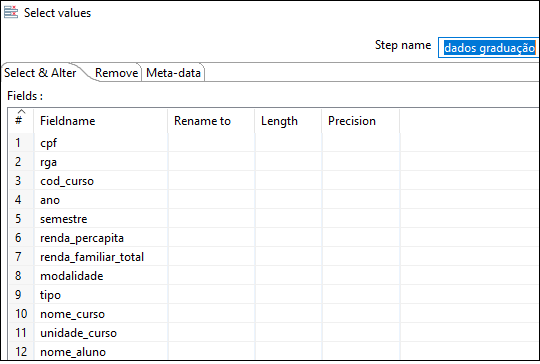
Task: Switch to the Remove tab
Action: [116, 73]
